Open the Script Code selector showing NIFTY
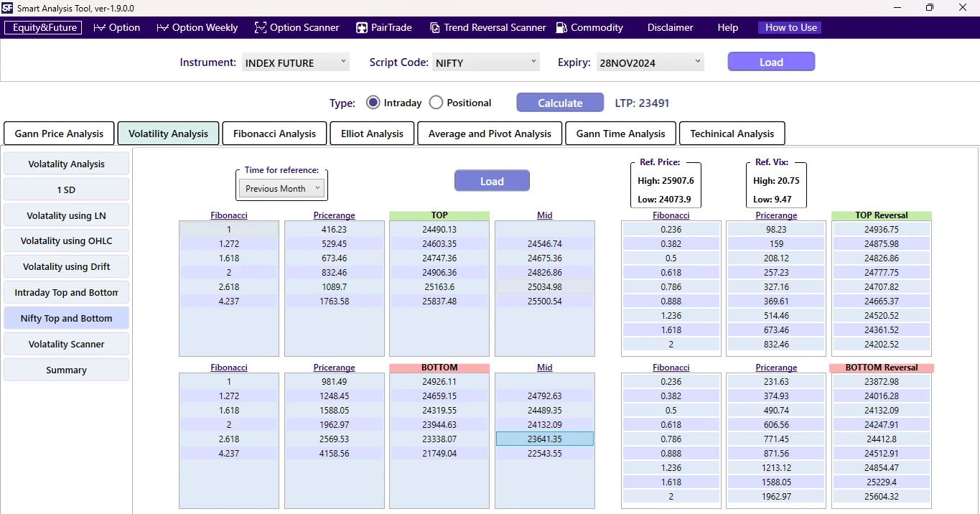This screenshot has height=514, width=980. pos(485,62)
